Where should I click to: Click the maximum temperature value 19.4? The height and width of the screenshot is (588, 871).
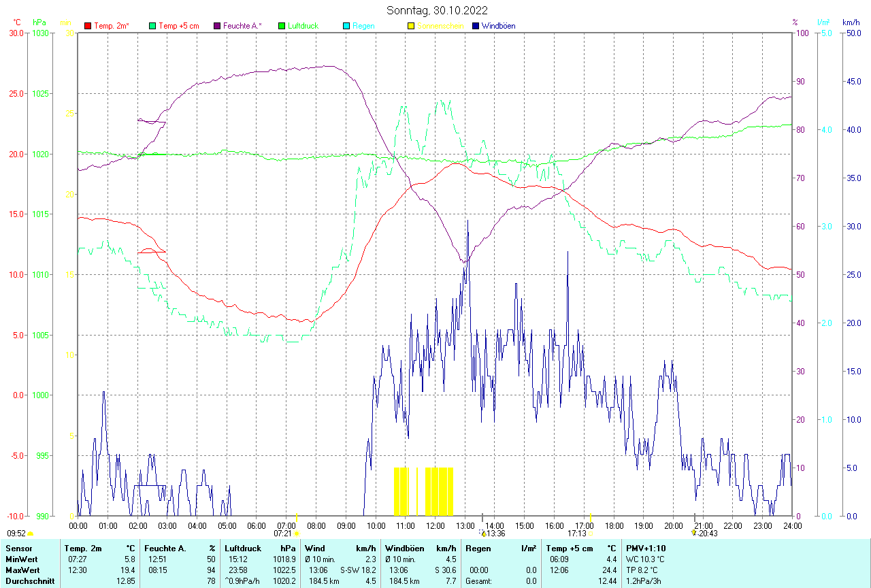[128, 570]
